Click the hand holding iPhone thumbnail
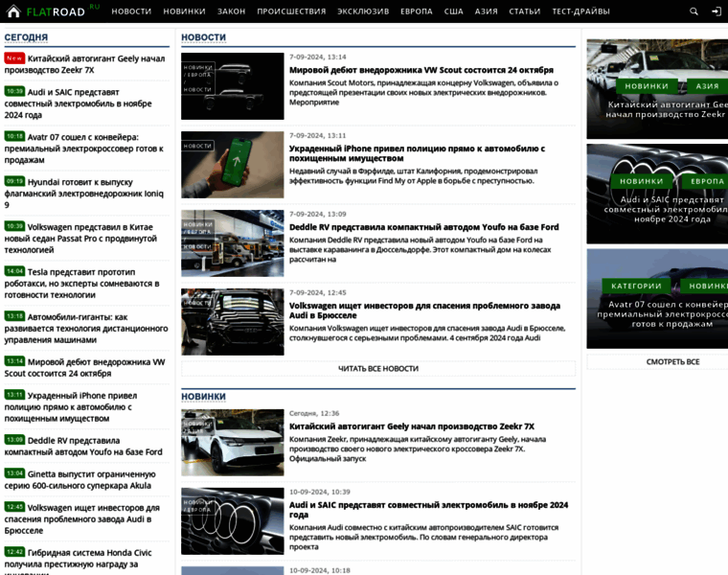Image resolution: width=728 pixels, height=575 pixels. pos(232,165)
